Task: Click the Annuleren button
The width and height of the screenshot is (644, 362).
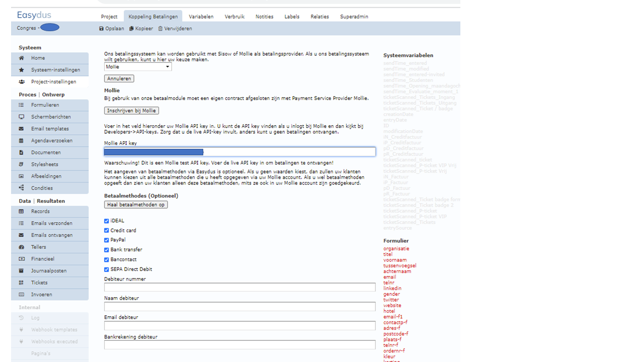Action: tap(119, 78)
